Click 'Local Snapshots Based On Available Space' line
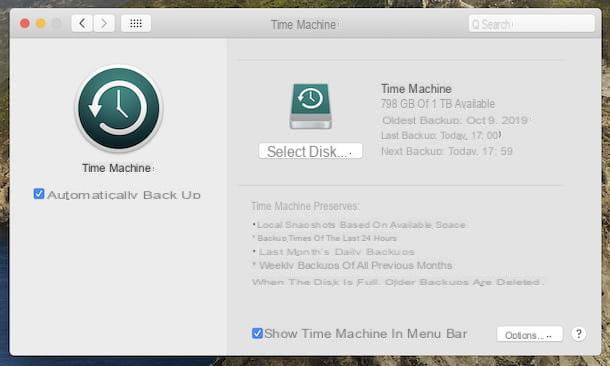610x366 pixels. [x=359, y=225]
